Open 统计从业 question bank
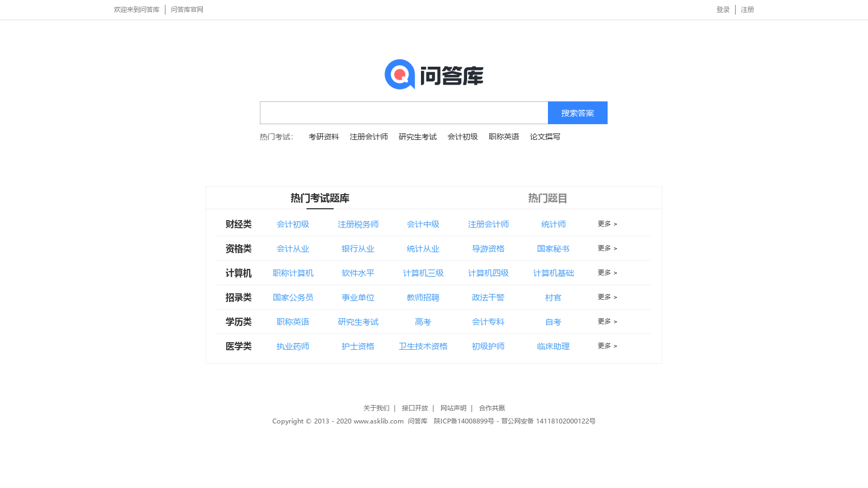868x488 pixels. [x=423, y=249]
